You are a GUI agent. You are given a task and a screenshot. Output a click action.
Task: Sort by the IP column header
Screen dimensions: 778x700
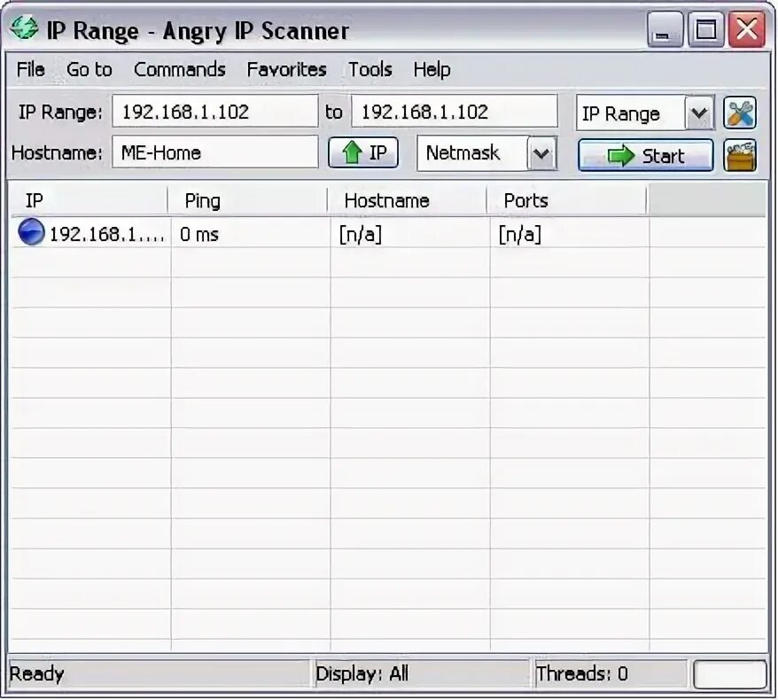pos(89,200)
